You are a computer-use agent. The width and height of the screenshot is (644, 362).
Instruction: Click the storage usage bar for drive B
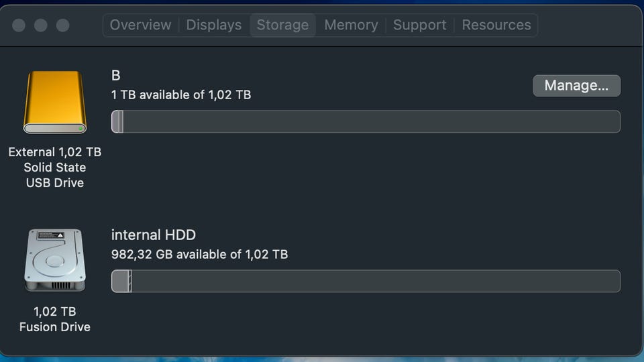[366, 122]
